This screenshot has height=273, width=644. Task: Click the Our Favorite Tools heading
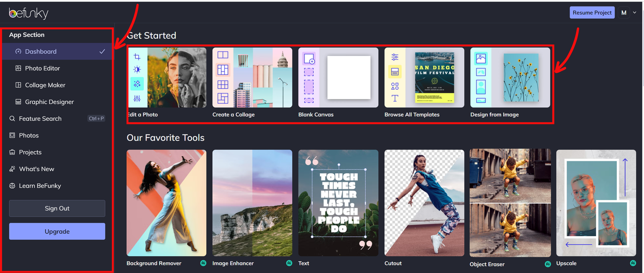(x=166, y=138)
